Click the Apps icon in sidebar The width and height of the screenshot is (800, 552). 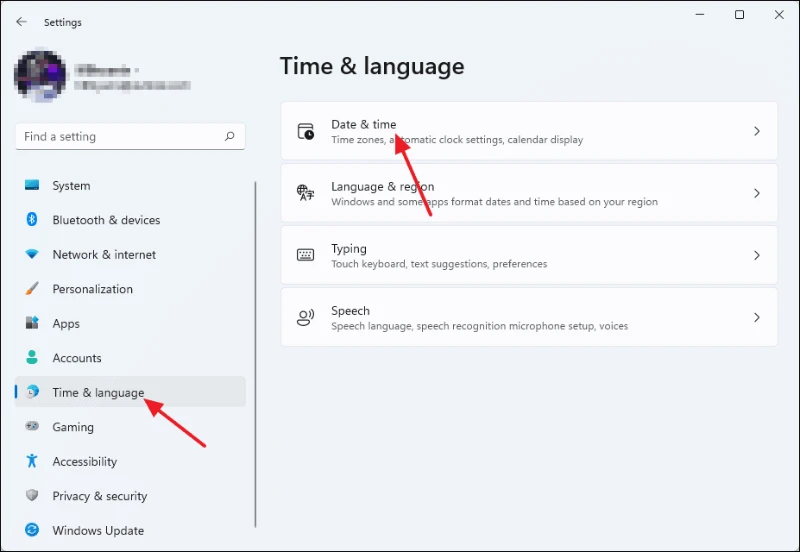click(32, 322)
